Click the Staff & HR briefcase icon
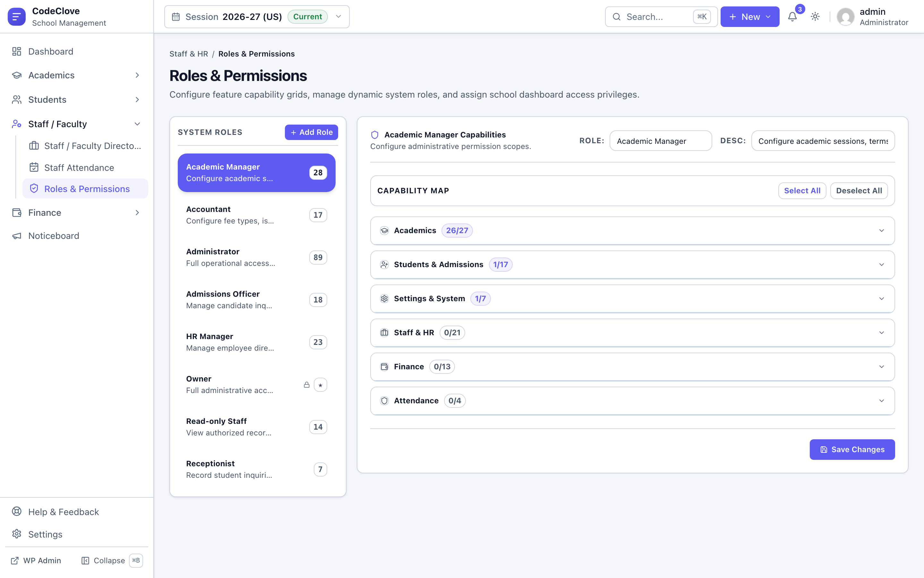 pos(384,333)
